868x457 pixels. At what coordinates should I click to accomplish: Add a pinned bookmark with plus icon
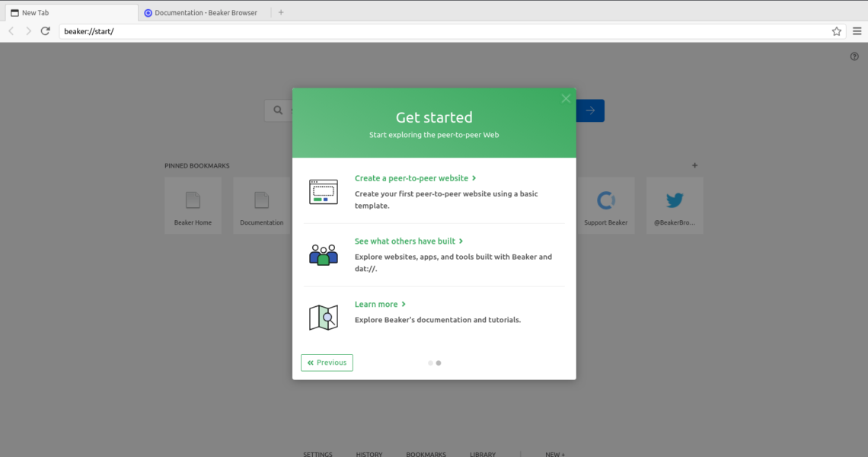694,165
